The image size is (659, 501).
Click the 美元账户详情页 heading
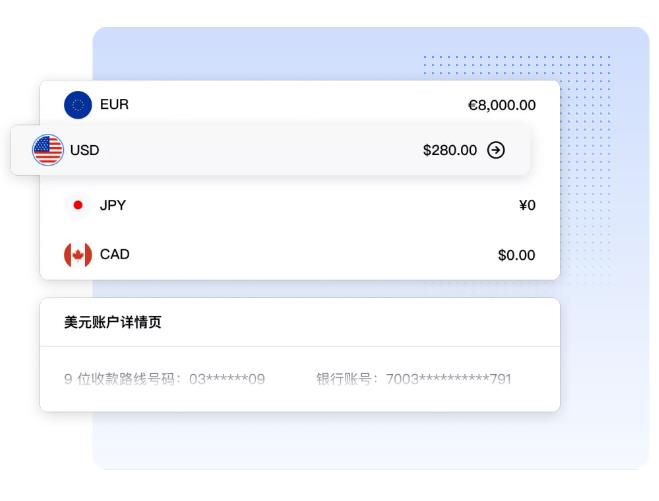tap(113, 322)
